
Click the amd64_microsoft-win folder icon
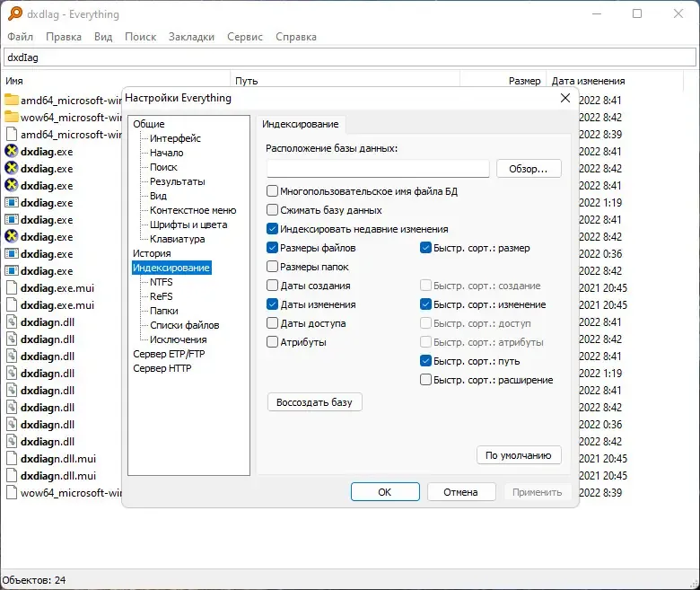click(12, 100)
